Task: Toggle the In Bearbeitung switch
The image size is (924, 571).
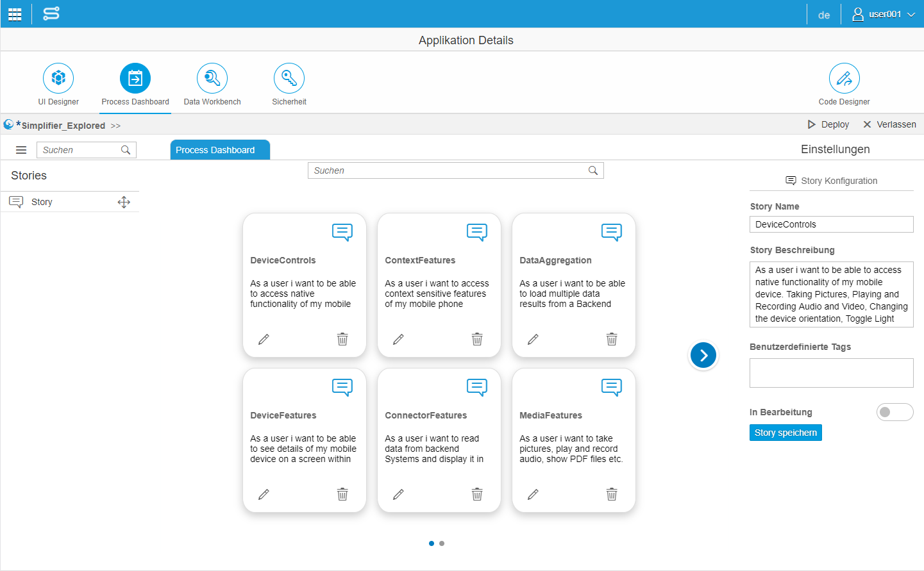Action: tap(895, 412)
